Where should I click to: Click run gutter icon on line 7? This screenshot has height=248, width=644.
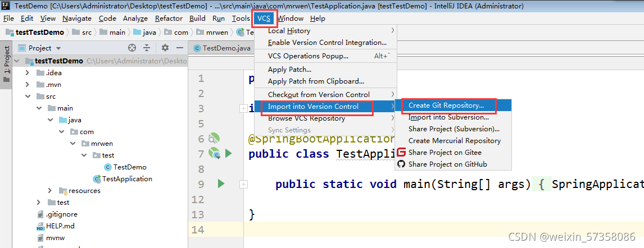click(x=228, y=154)
